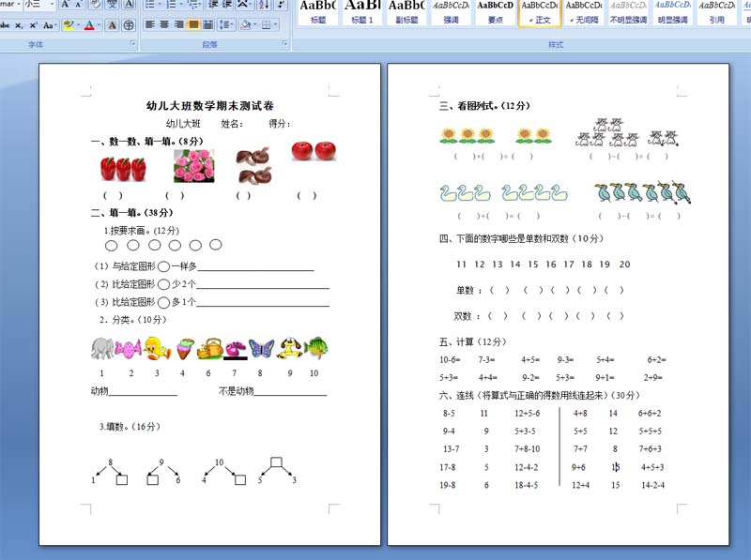Click the Borders icon
The image size is (751, 560).
(267, 24)
